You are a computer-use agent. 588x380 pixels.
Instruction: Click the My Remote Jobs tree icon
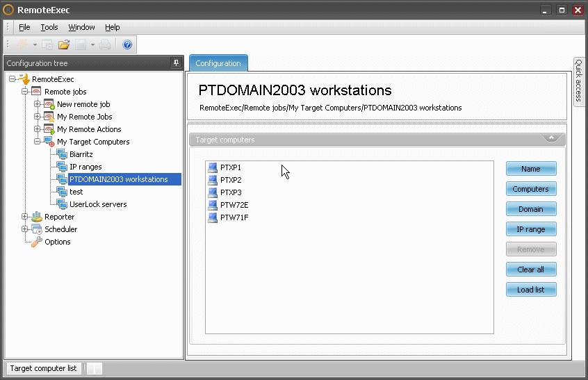pyautogui.click(x=49, y=117)
